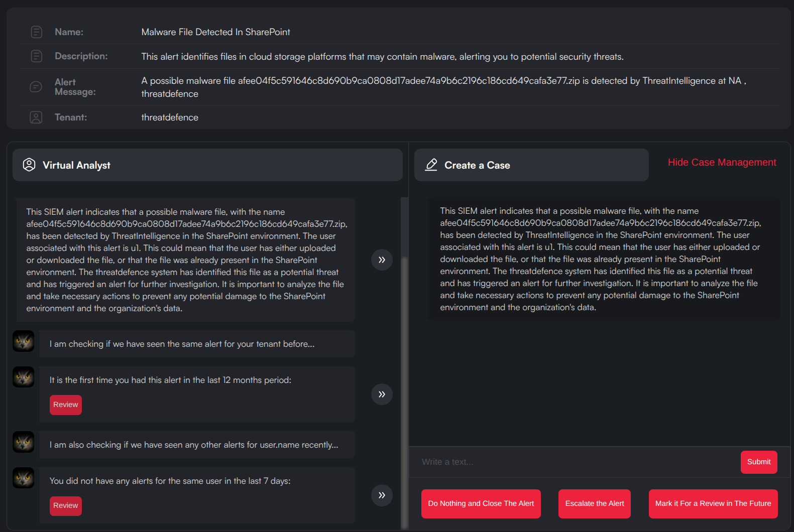The width and height of the screenshot is (794, 532).
Task: Click owl avatar beside last 7 days message
Action: coord(24,478)
